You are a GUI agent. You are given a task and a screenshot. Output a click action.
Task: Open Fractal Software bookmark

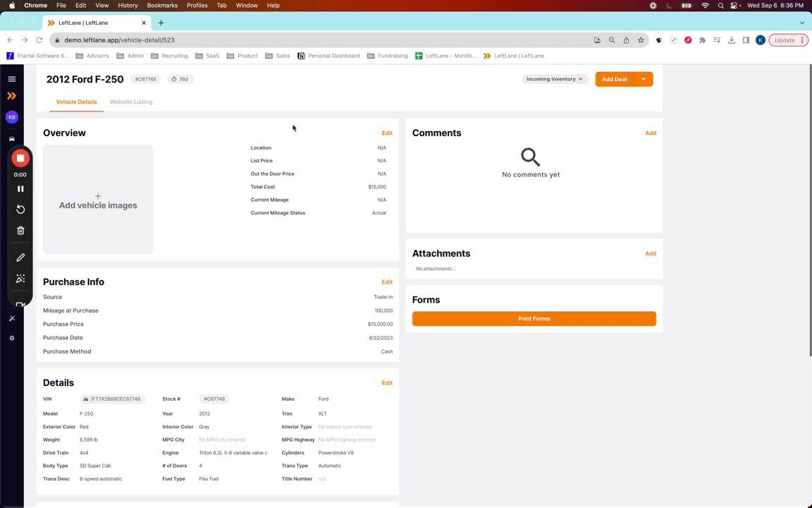[37, 56]
